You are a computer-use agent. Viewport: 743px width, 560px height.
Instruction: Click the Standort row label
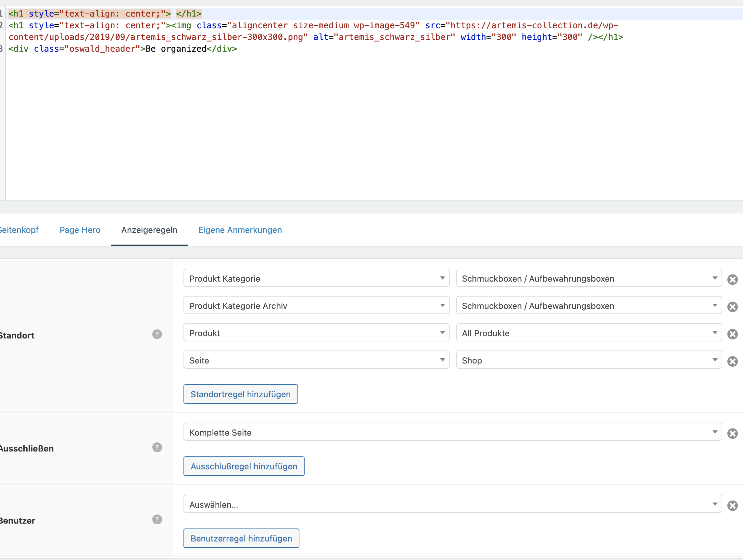pos(17,336)
